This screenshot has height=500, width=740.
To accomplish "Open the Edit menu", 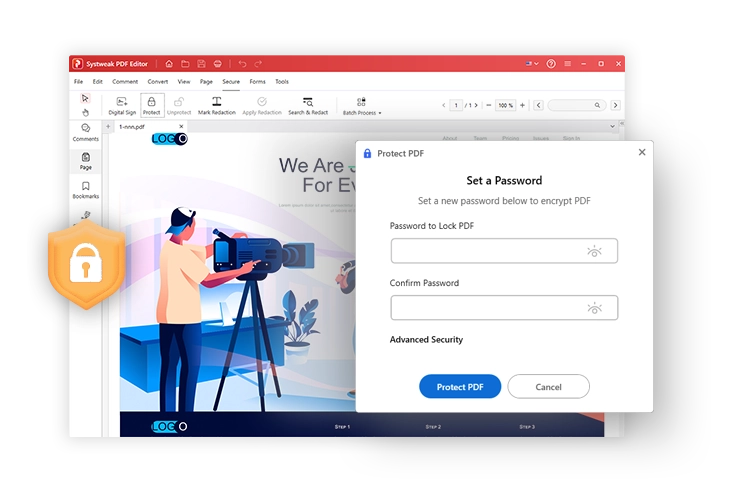I will click(98, 82).
